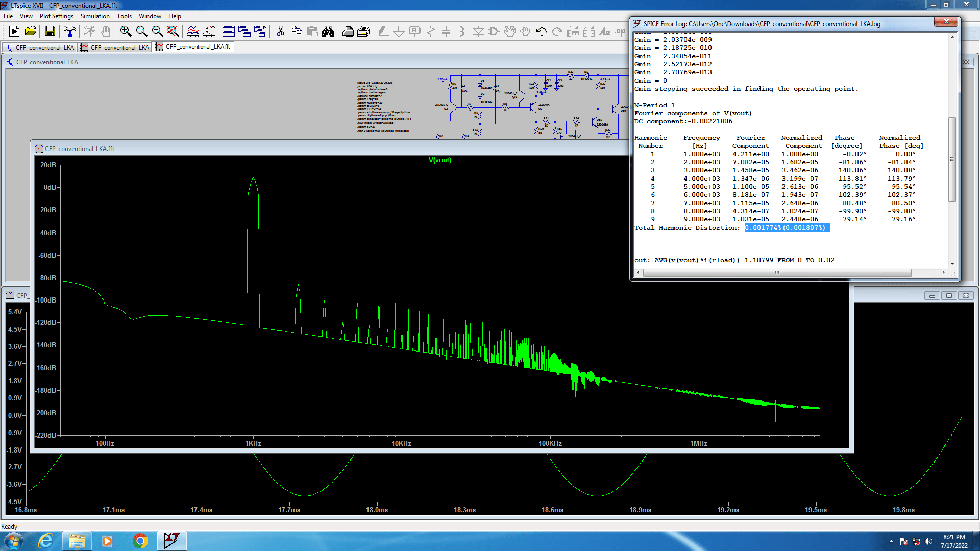Click the Print icon
980x551 pixels.
point(348,32)
